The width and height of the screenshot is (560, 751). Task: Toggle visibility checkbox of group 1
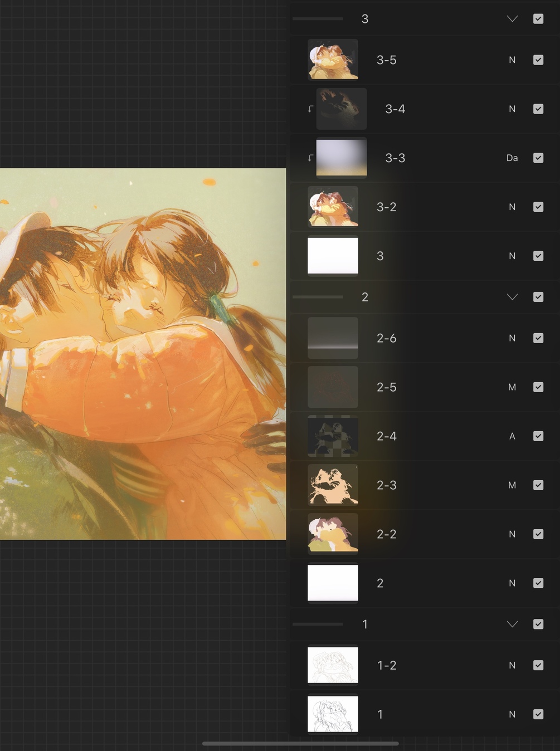point(538,624)
